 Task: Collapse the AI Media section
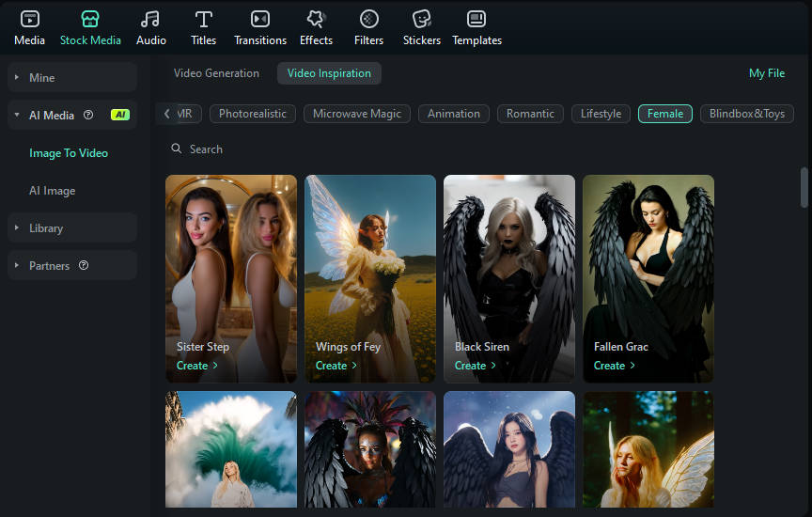pos(72,115)
